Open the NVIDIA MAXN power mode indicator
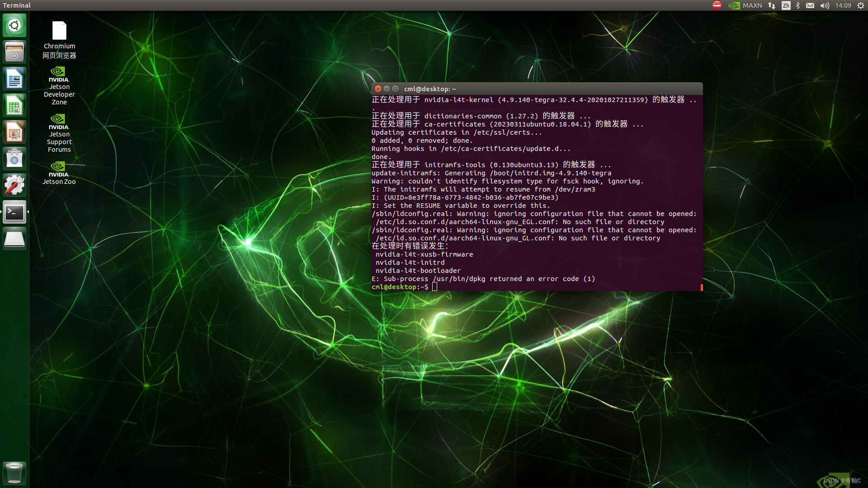Viewport: 868px width, 488px height. tap(745, 5)
